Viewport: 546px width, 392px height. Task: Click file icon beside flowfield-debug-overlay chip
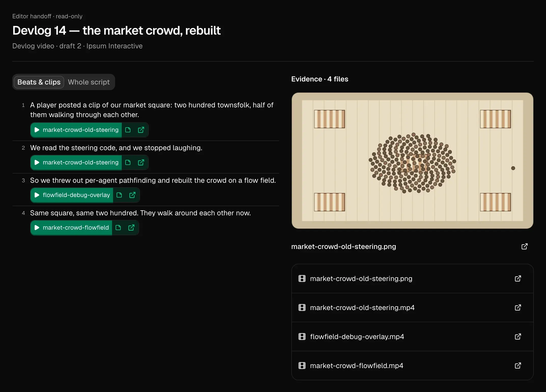click(119, 195)
